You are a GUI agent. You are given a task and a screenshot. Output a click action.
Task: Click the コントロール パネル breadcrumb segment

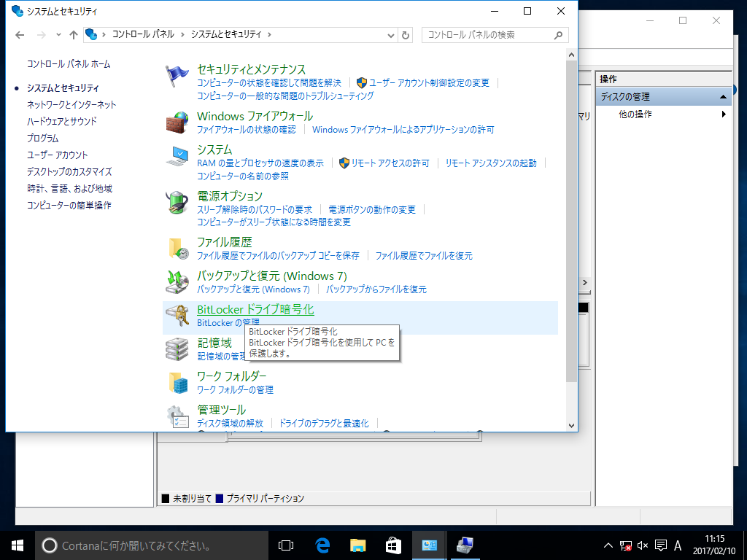(x=143, y=34)
